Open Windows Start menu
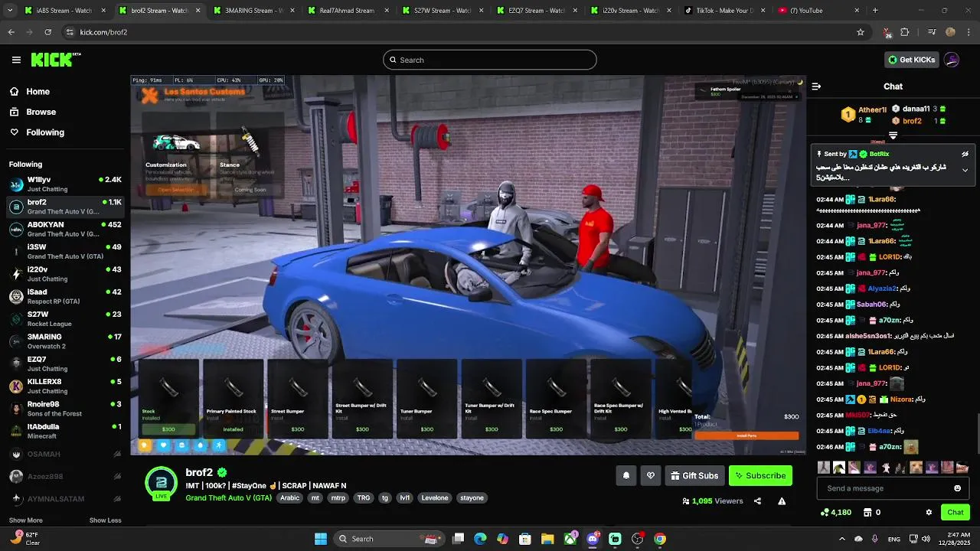980x551 pixels. point(321,539)
